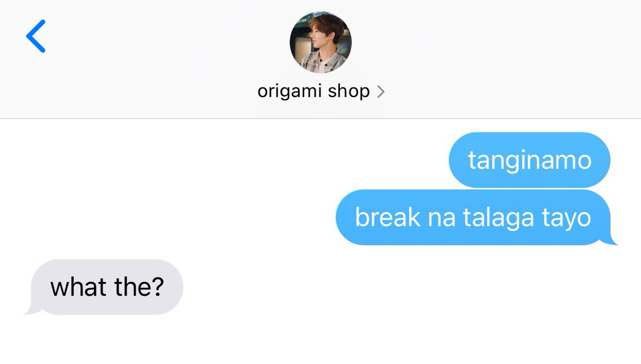Return to the messages list

pyautogui.click(x=36, y=36)
